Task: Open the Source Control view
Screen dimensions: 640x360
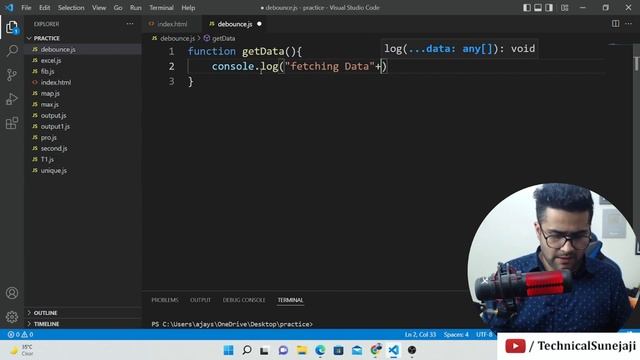Action: coord(12,75)
